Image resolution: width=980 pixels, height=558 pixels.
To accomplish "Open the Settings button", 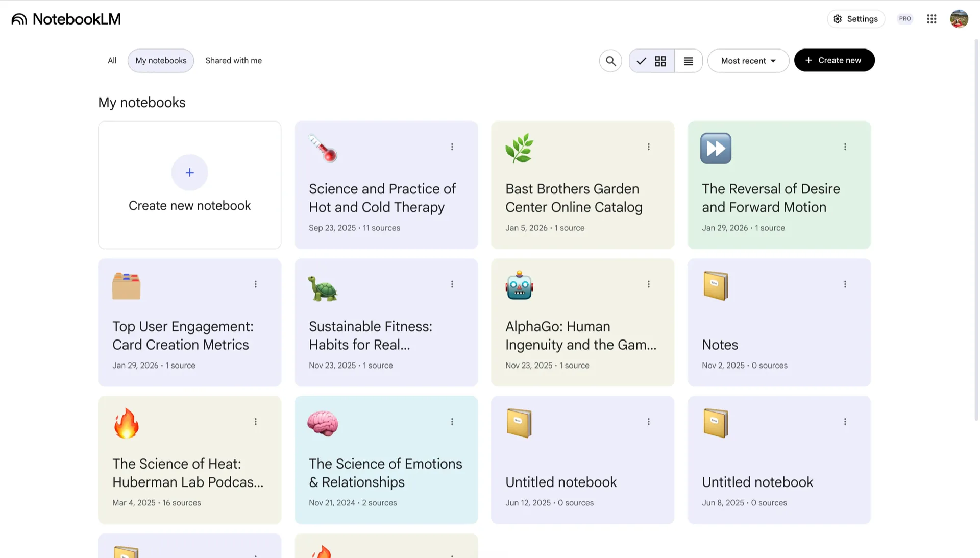I will click(856, 19).
